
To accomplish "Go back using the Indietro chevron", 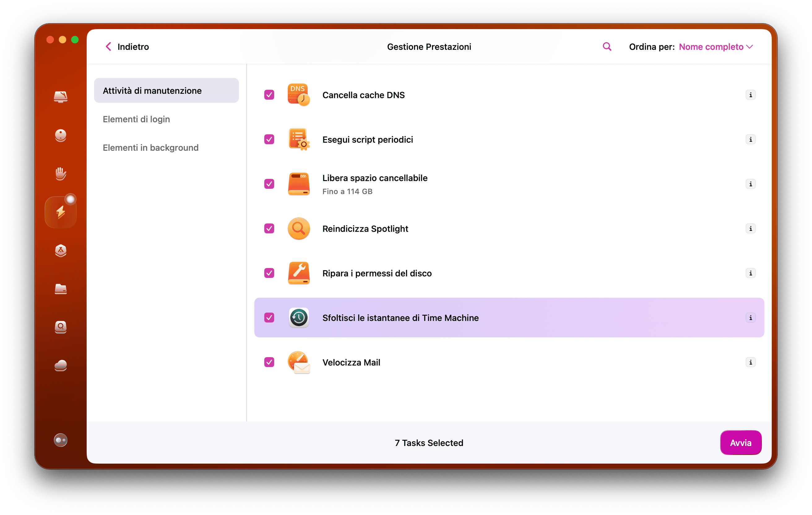I will pos(109,46).
